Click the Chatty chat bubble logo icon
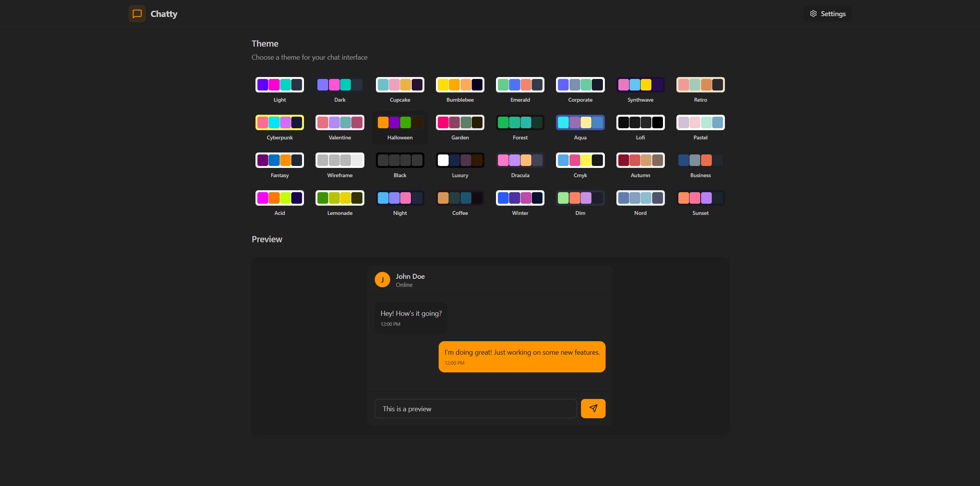The image size is (980, 486). click(137, 14)
